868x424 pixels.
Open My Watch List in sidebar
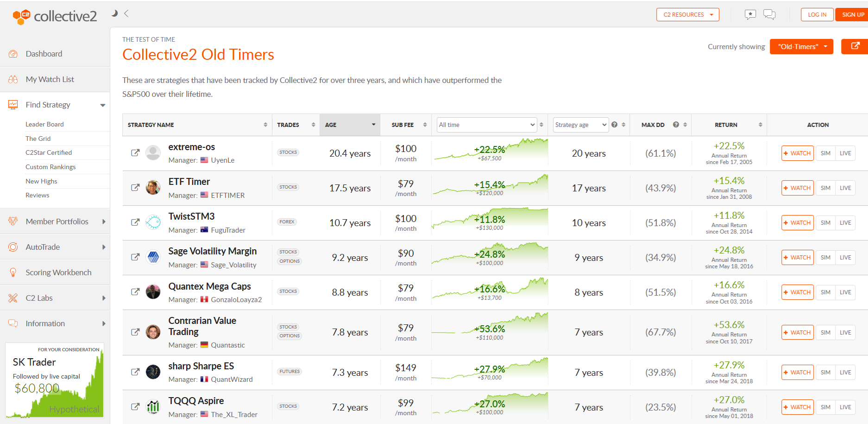pos(50,79)
